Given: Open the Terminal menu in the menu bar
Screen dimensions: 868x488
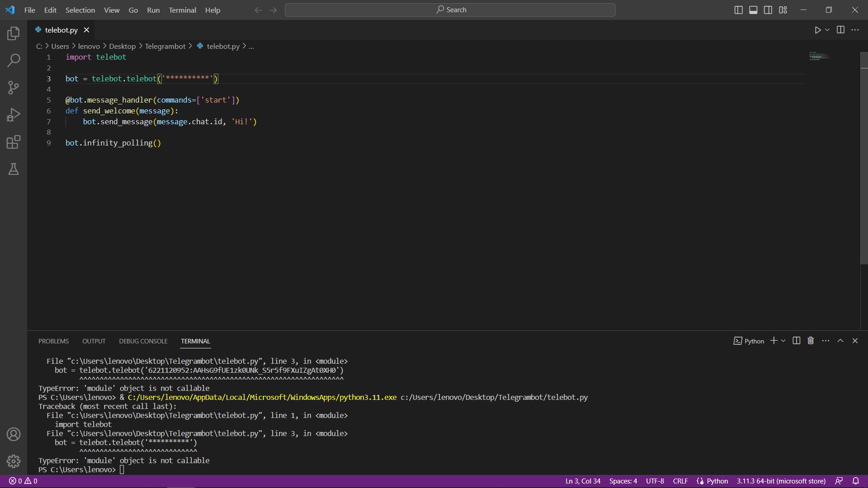Looking at the screenshot, I should [x=182, y=10].
